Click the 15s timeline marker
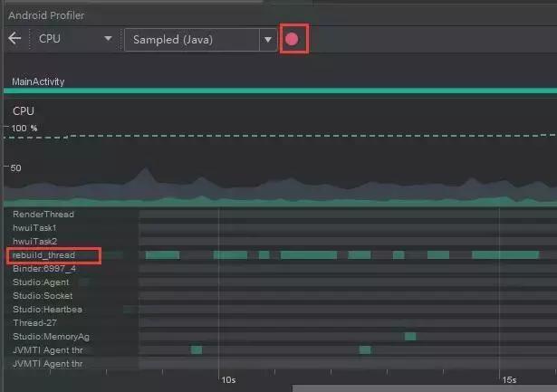Screen dimensions: 557x392 point(509,379)
